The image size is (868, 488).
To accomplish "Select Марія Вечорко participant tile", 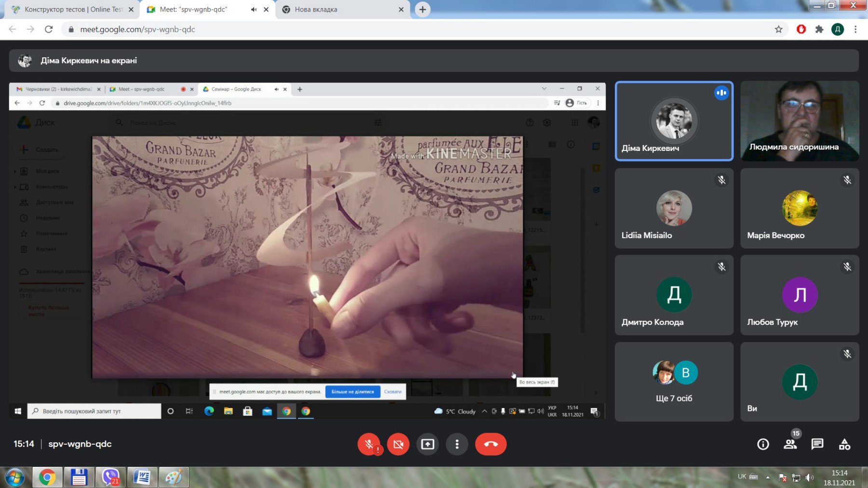I will pyautogui.click(x=800, y=208).
